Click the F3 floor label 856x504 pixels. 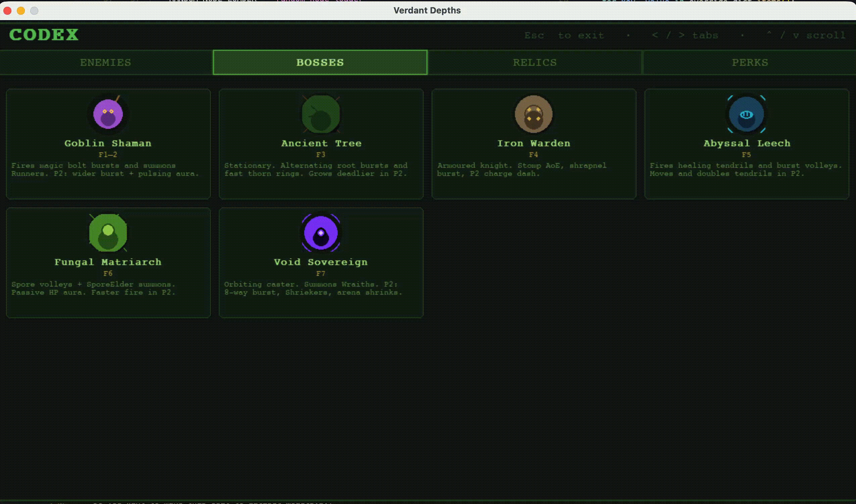click(321, 155)
